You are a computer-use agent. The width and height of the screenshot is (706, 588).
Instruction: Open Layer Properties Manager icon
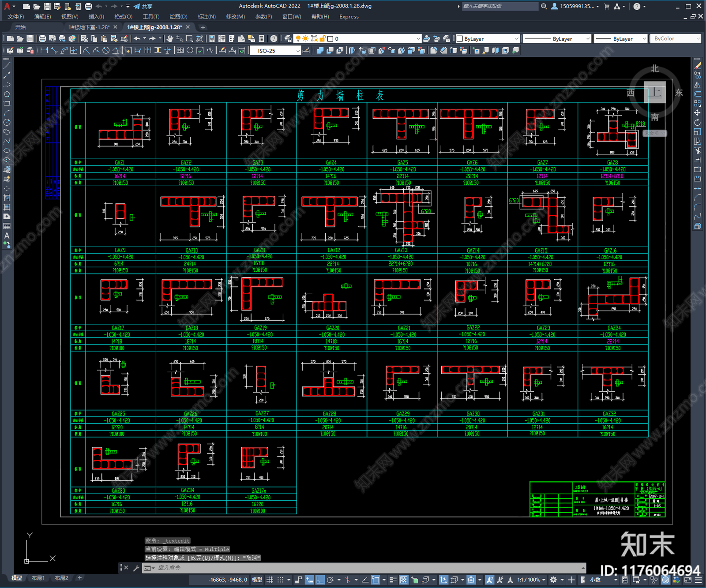pos(288,39)
